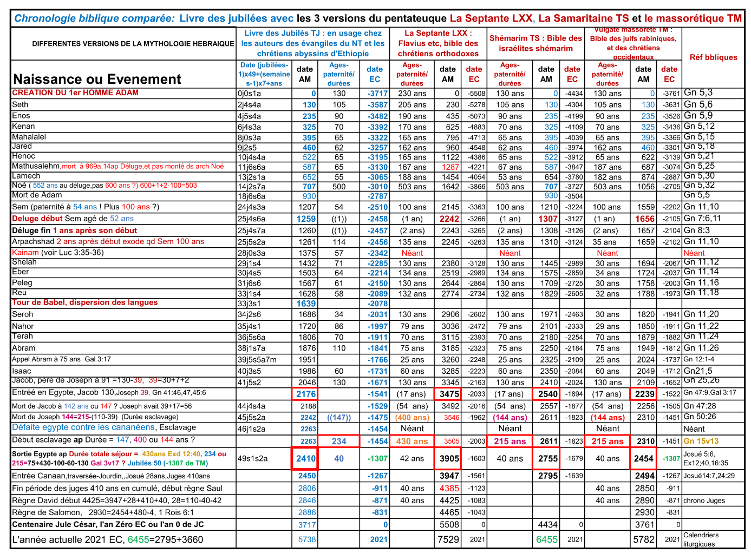Click the jubilee code "0j0s1a"
This screenshot has height=560, width=751.
(249, 93)
